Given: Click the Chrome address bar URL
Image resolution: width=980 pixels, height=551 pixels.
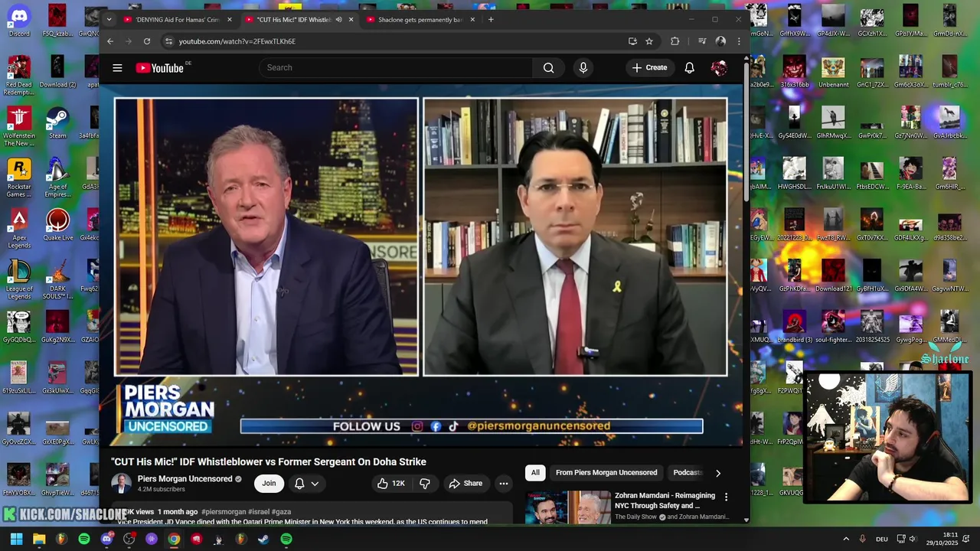Looking at the screenshot, I should 237,41.
